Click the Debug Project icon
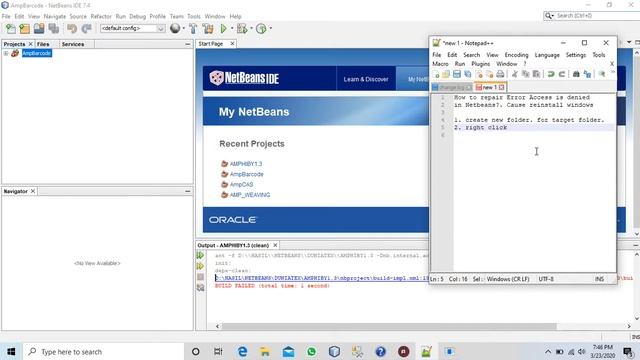Image resolution: width=640 pixels, height=360 pixels. pyautogui.click(x=242, y=29)
